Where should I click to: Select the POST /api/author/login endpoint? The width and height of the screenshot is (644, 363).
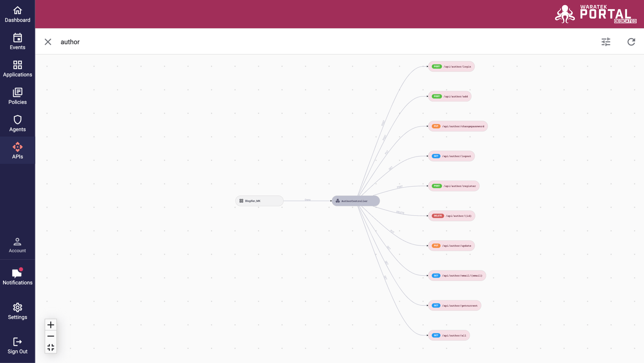pos(451,67)
